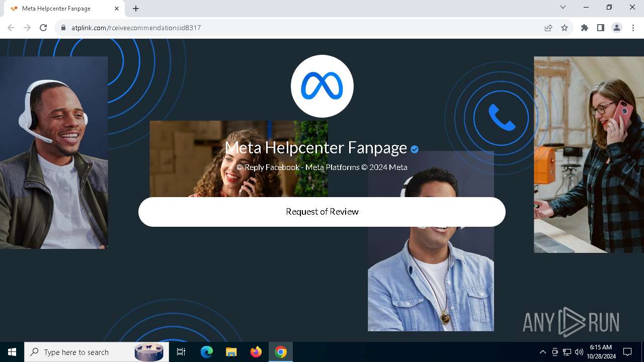
Task: Click the blue verified badge
Action: [415, 149]
